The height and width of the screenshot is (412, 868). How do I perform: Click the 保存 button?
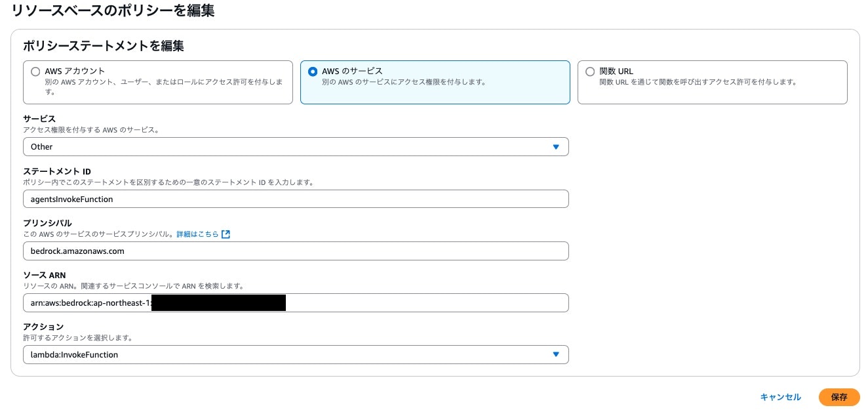pyautogui.click(x=839, y=397)
